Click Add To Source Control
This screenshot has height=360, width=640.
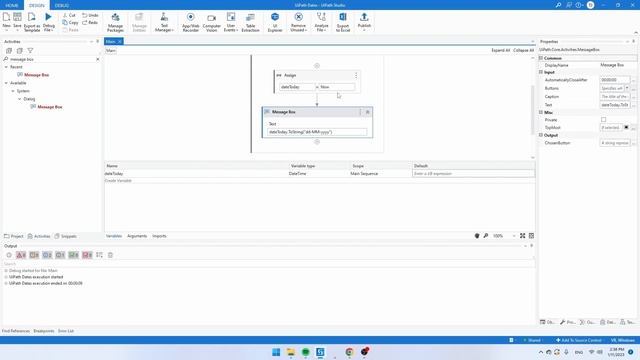[x=578, y=340]
